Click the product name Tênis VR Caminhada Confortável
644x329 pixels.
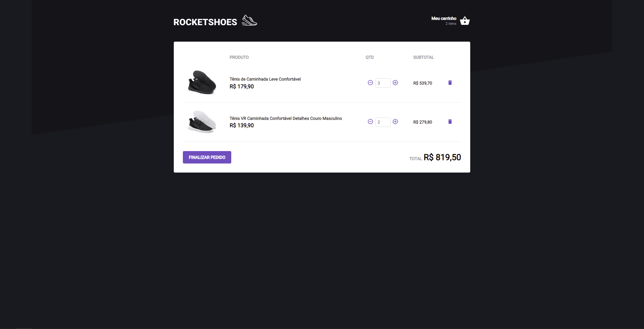285,118
